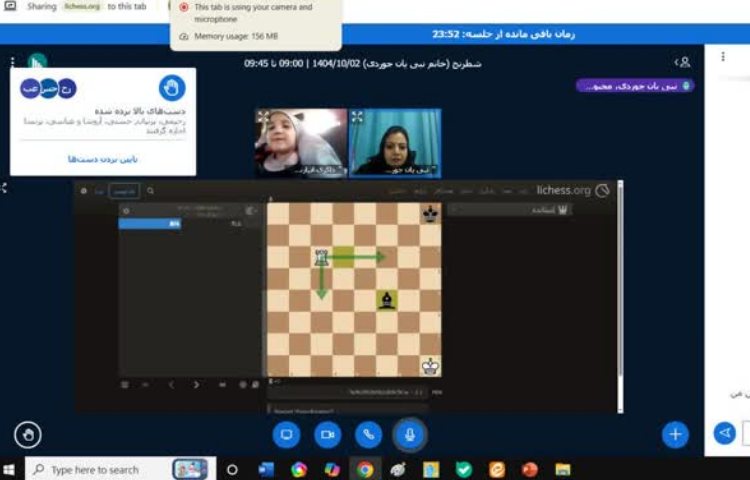
Task: Open the lichess search magnifier icon
Action: click(150, 191)
